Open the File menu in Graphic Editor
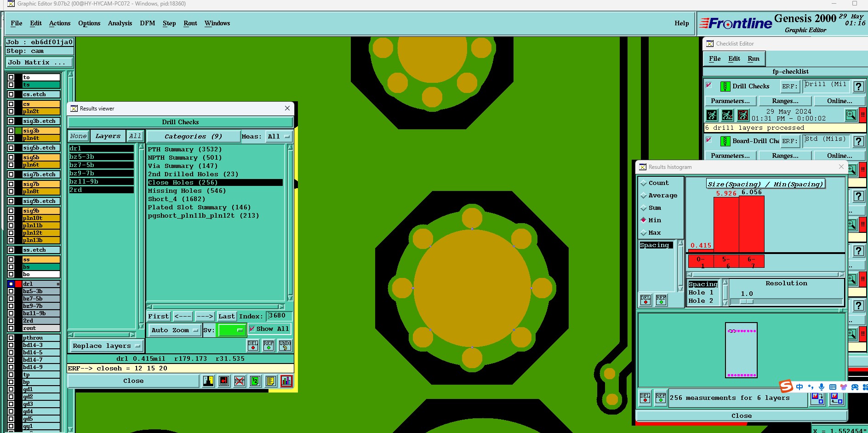 click(x=17, y=23)
